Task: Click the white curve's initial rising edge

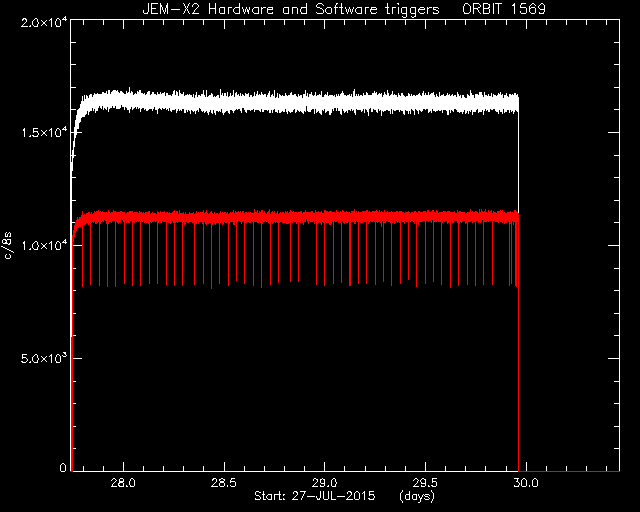Action: [x=75, y=135]
